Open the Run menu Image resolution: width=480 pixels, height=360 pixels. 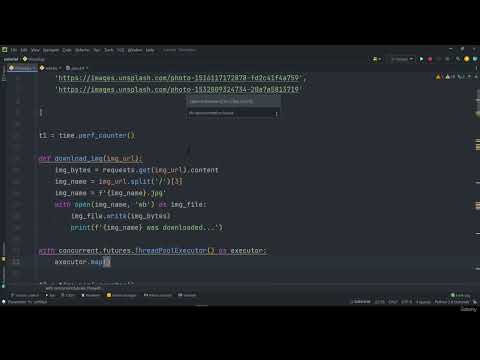tap(97, 50)
